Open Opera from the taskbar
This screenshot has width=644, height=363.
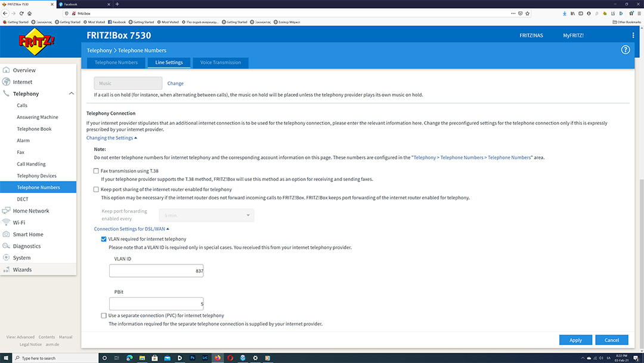tap(230, 358)
